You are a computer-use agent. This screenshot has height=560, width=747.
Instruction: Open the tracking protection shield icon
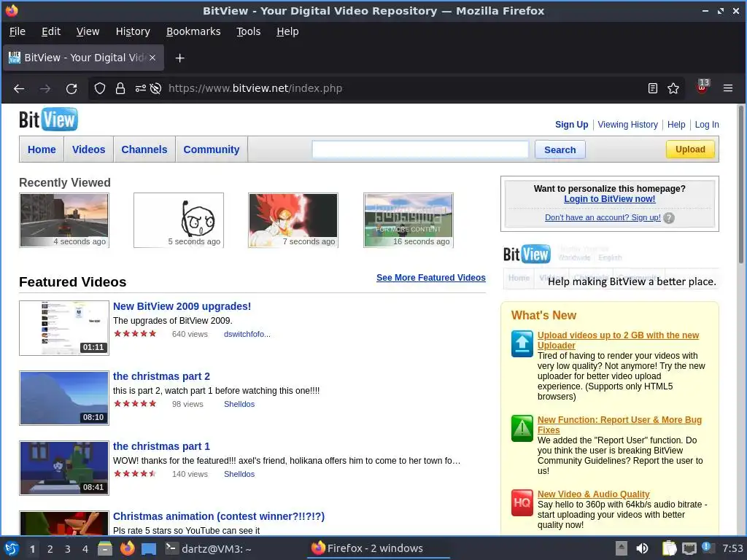(x=99, y=88)
